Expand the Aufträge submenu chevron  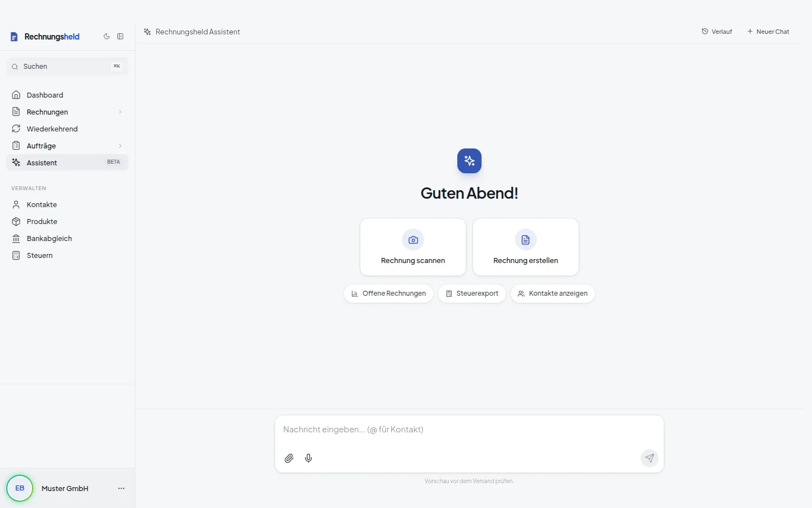pos(120,146)
